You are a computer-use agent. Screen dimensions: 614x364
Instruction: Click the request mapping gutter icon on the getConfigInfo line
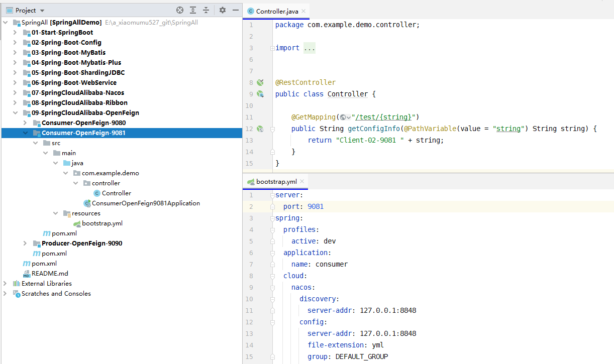[x=260, y=129]
